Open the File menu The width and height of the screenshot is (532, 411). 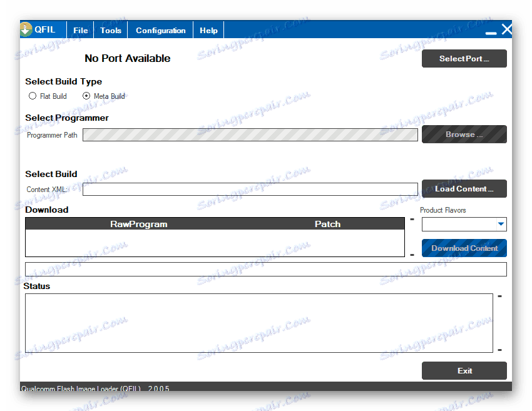point(80,30)
